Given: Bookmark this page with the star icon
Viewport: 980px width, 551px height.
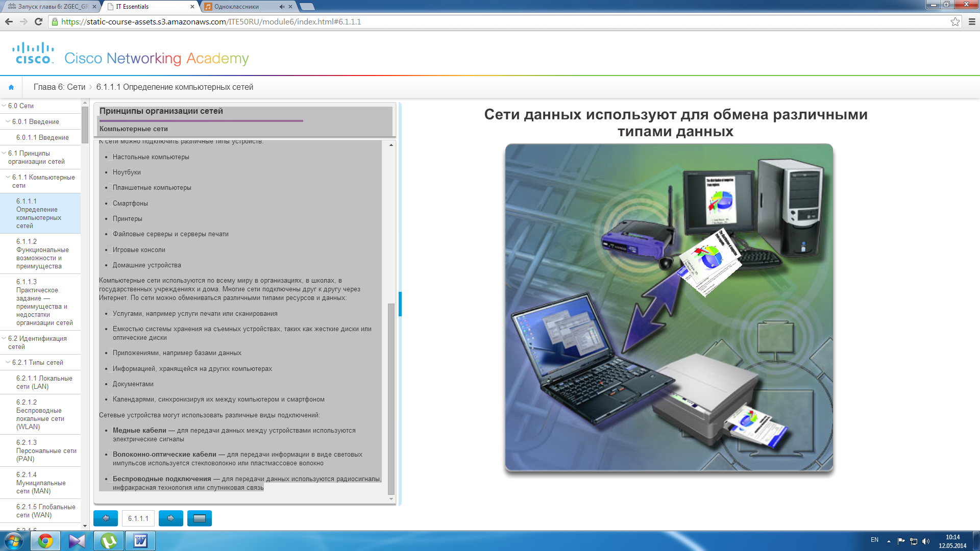Looking at the screenshot, I should coord(955,21).
